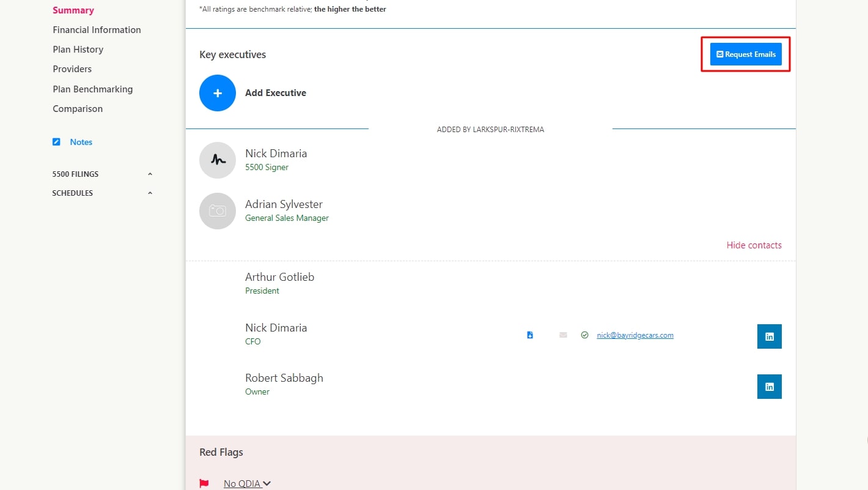Select Providers in the sidebar
The image size is (868, 490).
[x=72, y=69]
